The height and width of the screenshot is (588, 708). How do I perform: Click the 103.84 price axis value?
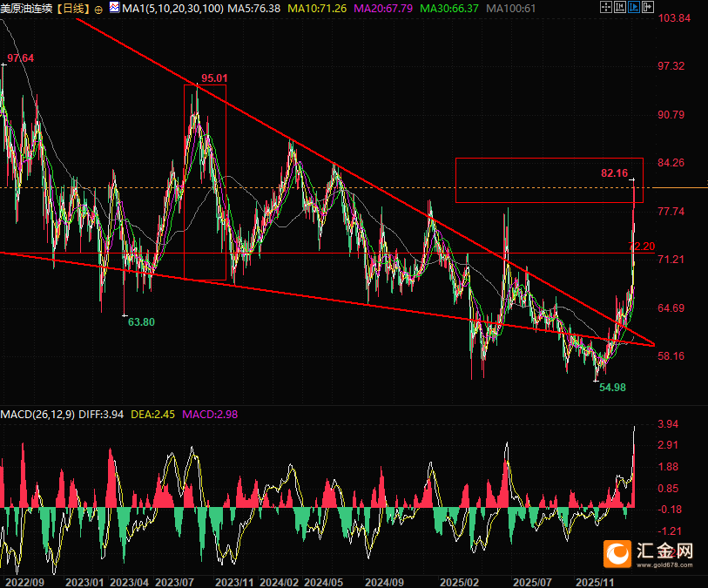point(675,18)
